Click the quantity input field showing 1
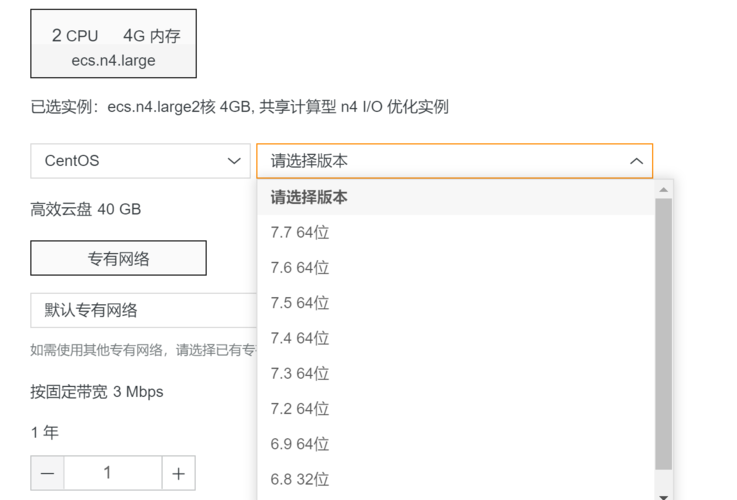737x500 pixels. click(113, 473)
